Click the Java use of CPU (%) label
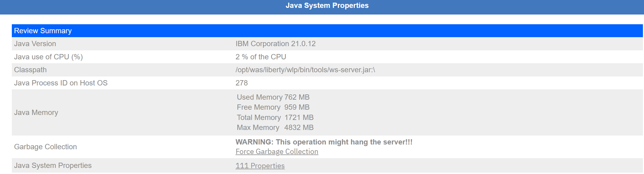The image size is (644, 174). [x=49, y=57]
